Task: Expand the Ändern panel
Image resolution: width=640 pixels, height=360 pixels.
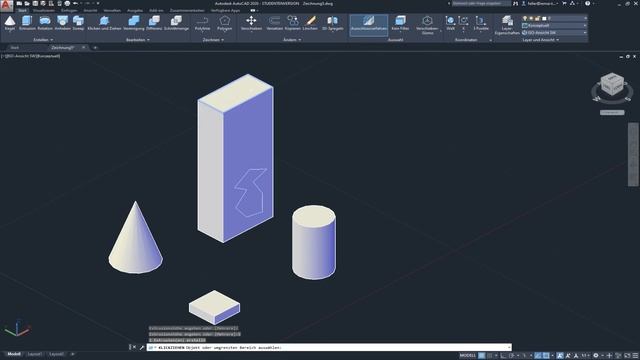Action: pos(292,40)
